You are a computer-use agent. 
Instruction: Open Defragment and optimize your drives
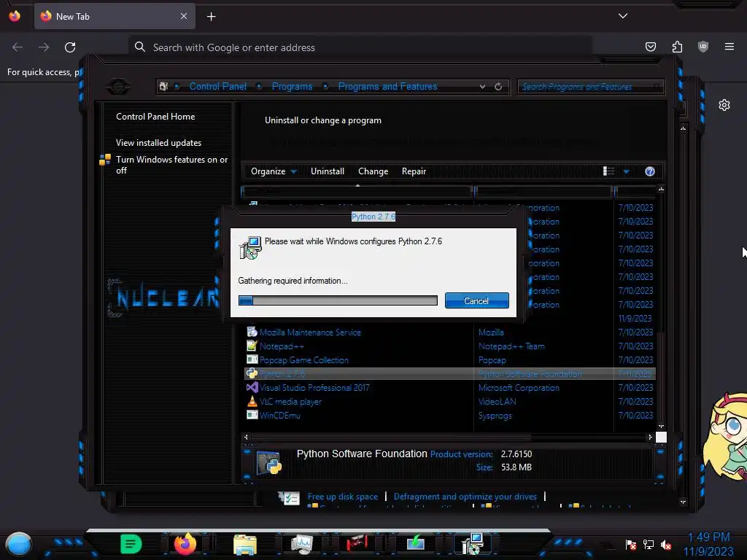(x=465, y=497)
